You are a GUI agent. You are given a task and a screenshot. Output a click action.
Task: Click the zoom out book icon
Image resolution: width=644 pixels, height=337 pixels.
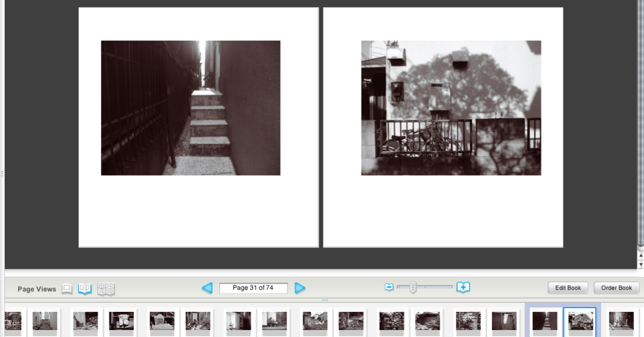[389, 288]
